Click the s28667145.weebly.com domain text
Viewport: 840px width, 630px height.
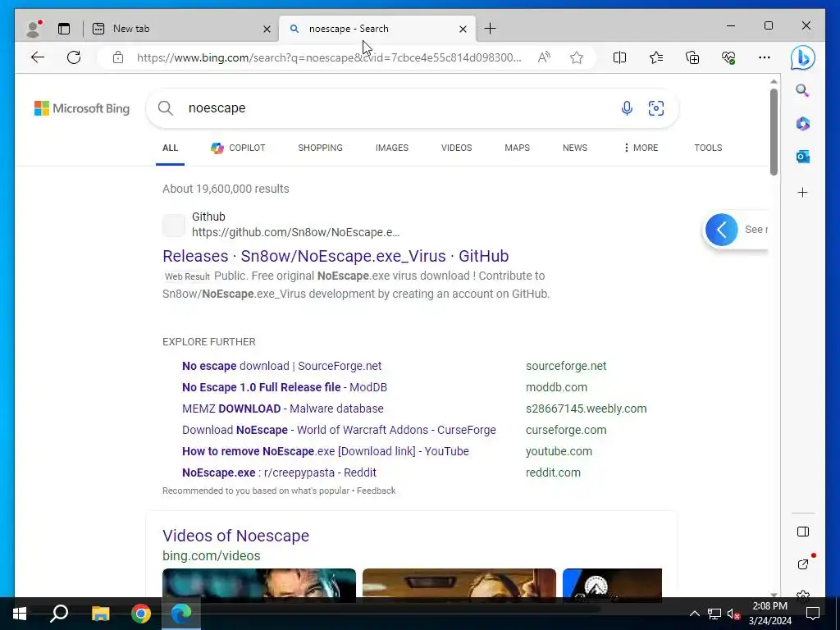click(586, 409)
